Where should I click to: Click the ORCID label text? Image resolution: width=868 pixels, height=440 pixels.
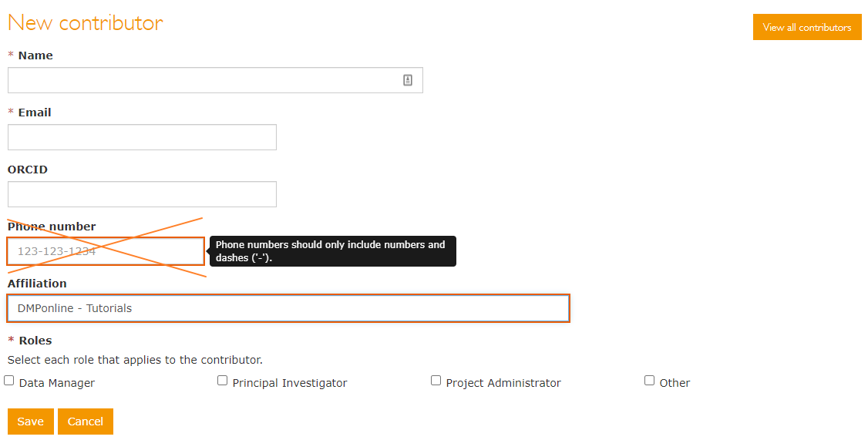tap(28, 170)
